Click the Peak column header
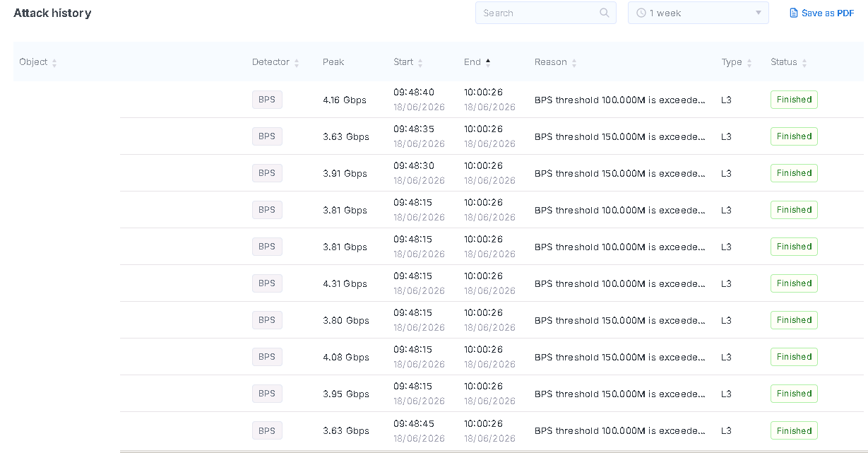 pyautogui.click(x=333, y=62)
